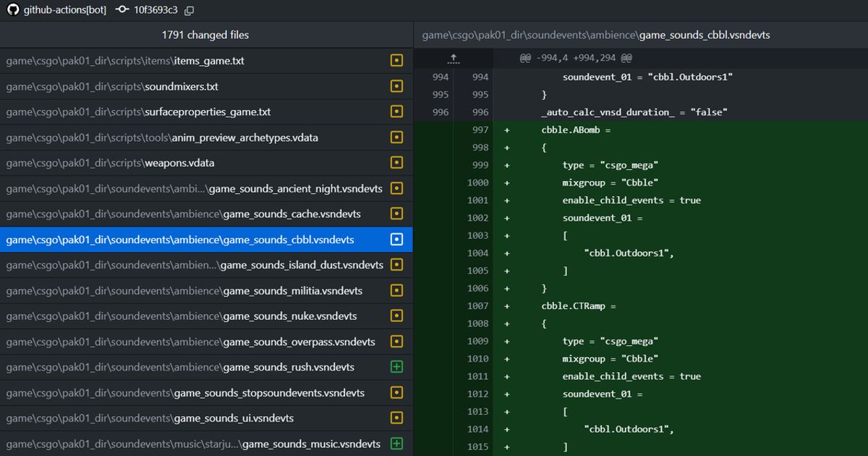
Task: Click modified icon for weapons.vdata
Action: [x=396, y=163]
